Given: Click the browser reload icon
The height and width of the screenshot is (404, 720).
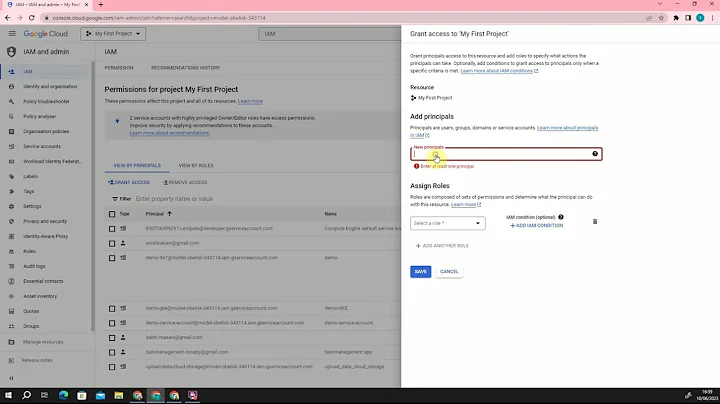Looking at the screenshot, I should coord(32,18).
